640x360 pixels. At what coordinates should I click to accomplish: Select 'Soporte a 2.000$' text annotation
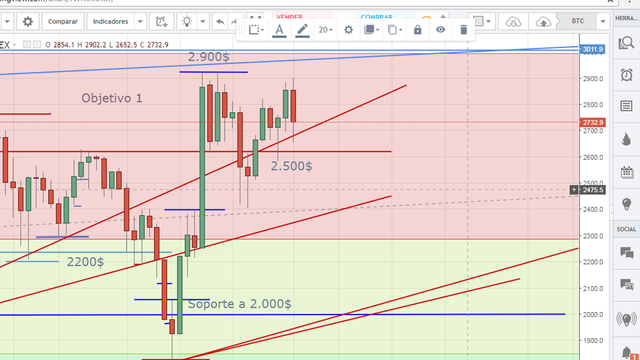point(240,304)
